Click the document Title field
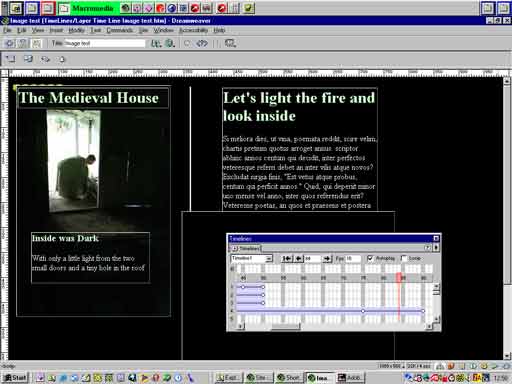This screenshot has height=384, width=512. (x=105, y=43)
